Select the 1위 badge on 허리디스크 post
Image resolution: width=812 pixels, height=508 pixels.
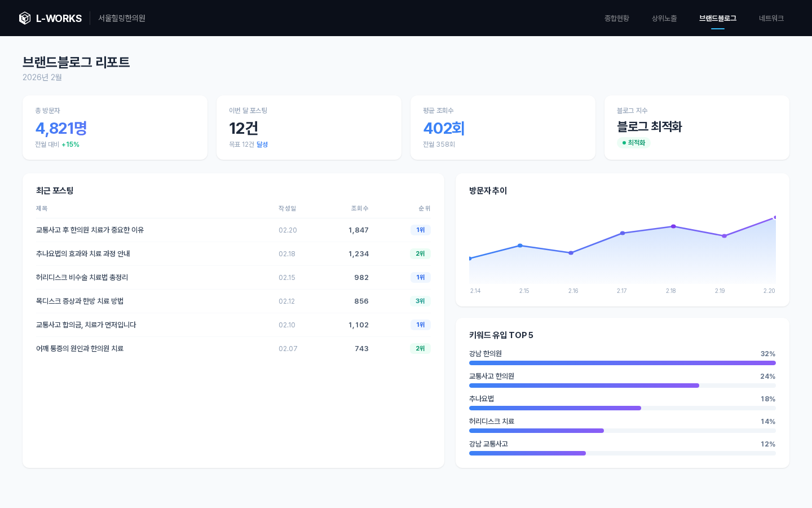click(x=420, y=277)
